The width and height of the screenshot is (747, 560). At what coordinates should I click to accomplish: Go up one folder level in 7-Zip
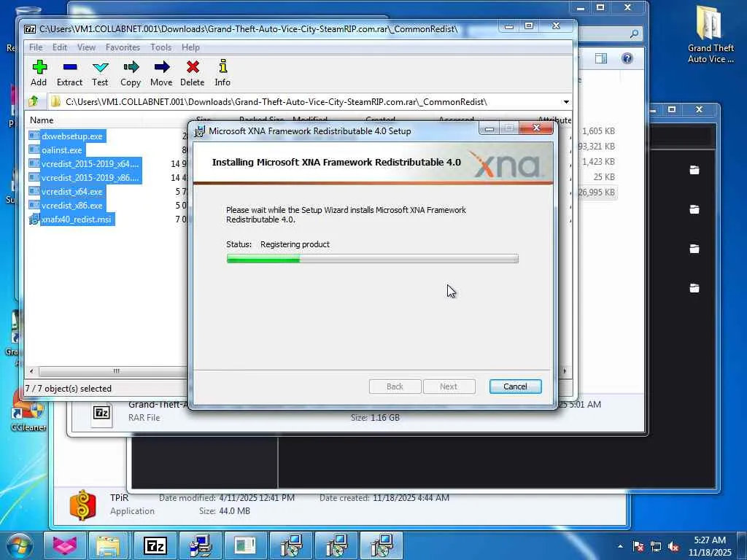point(34,101)
